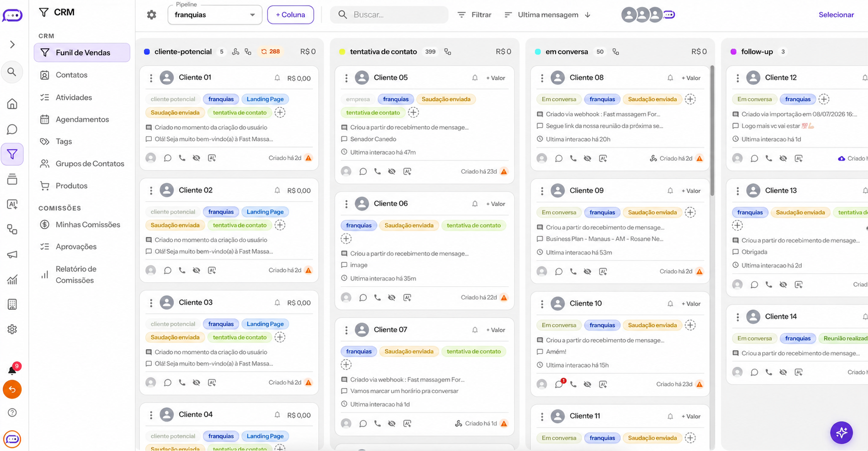Open the search icon in left sidebar
Image resolution: width=868 pixels, height=451 pixels.
click(x=12, y=72)
